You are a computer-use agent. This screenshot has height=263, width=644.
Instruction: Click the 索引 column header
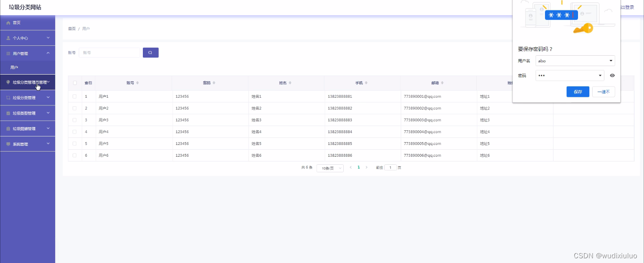point(88,83)
